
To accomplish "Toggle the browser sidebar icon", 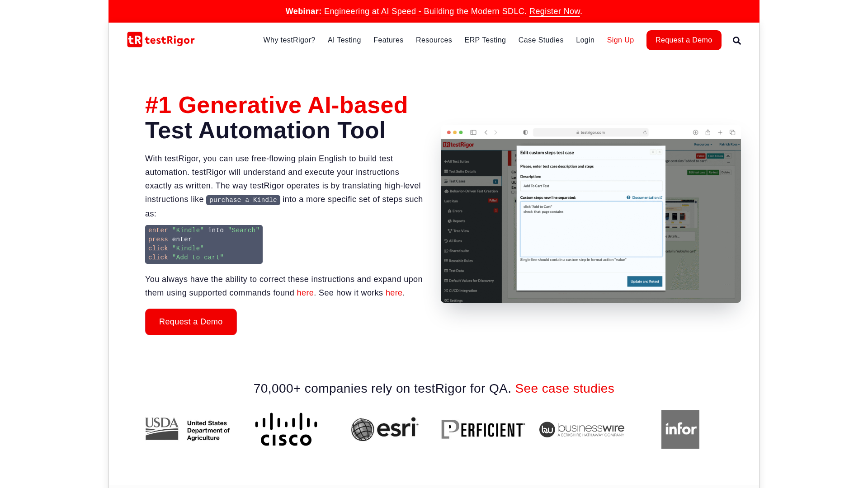I will coord(474,132).
